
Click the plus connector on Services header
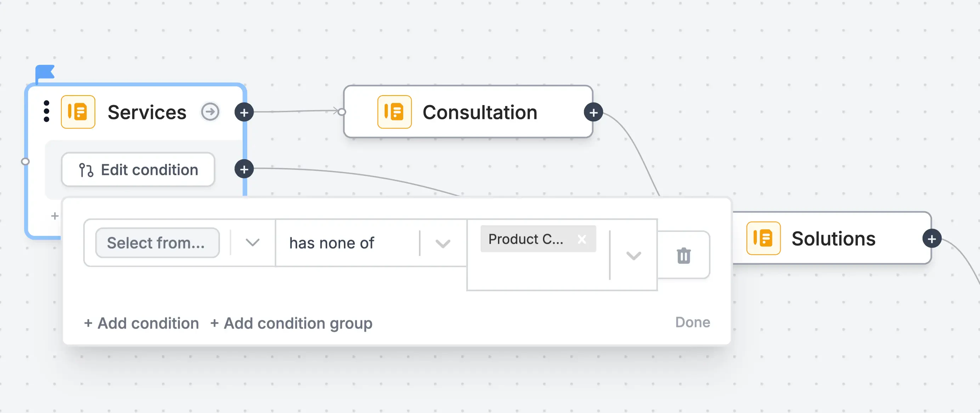(x=244, y=113)
